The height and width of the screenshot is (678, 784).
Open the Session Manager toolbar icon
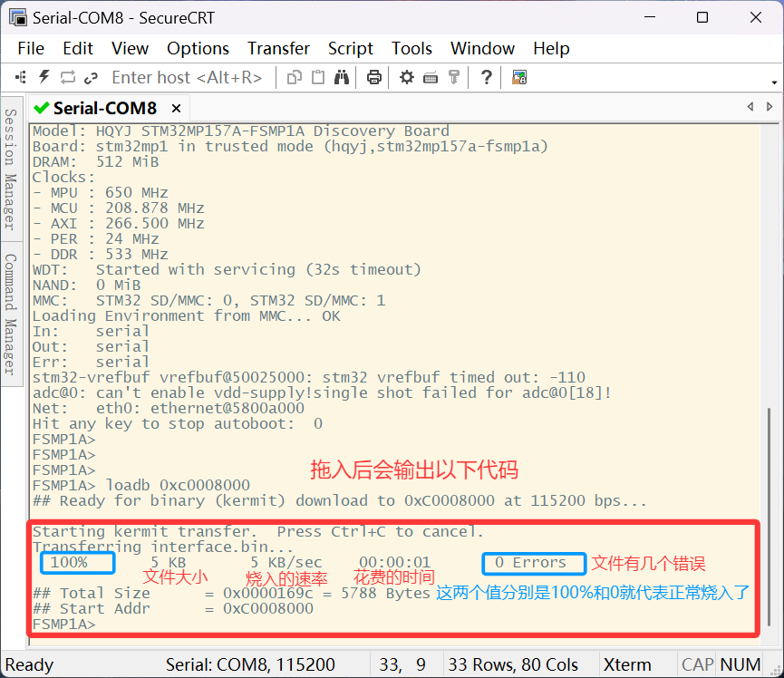(21, 78)
